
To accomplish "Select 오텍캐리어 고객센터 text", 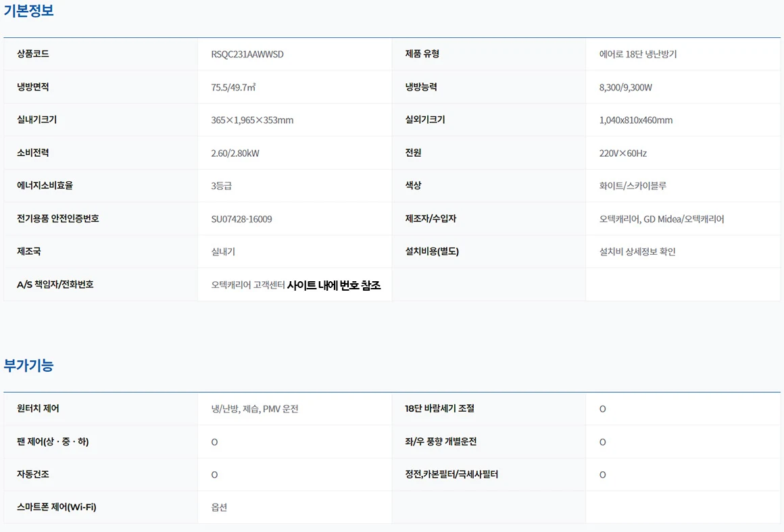I will [x=248, y=285].
